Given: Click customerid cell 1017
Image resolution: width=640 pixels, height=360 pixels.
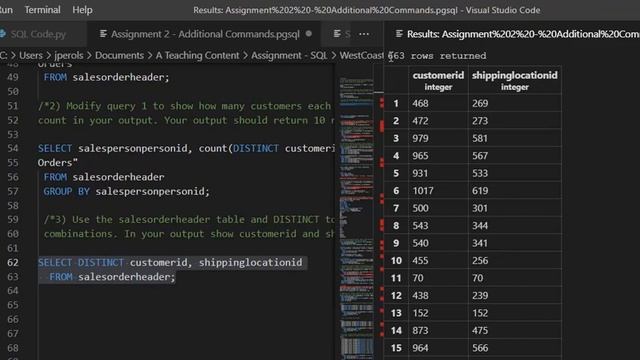Looking at the screenshot, I should 438,191.
